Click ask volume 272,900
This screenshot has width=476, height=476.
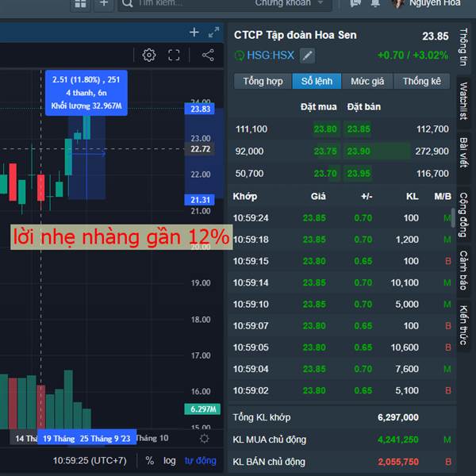pos(432,152)
